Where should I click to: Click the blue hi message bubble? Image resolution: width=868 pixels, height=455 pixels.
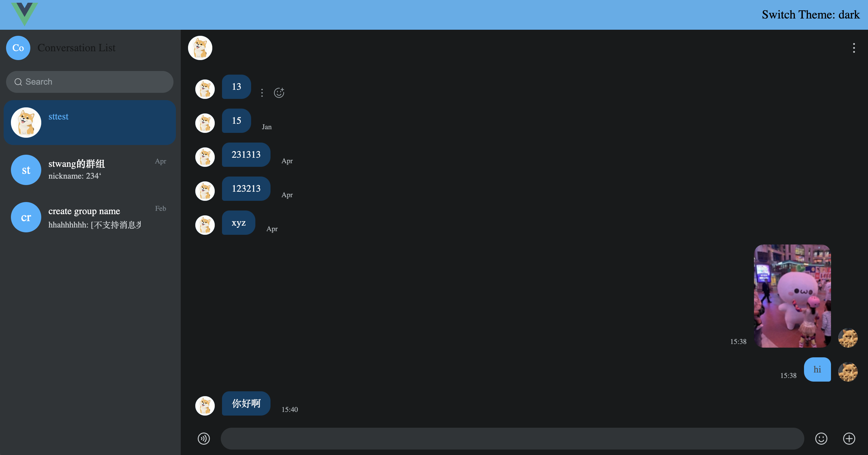[x=817, y=369]
